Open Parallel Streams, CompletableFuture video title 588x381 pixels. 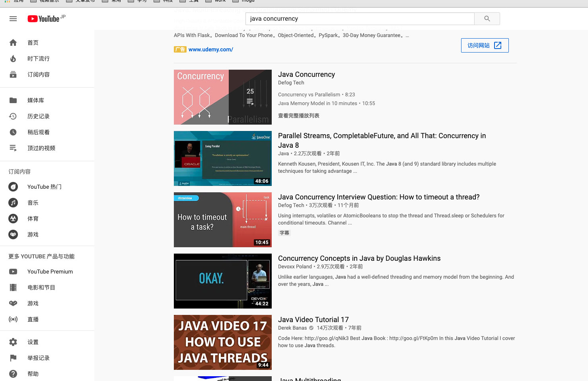tap(382, 141)
